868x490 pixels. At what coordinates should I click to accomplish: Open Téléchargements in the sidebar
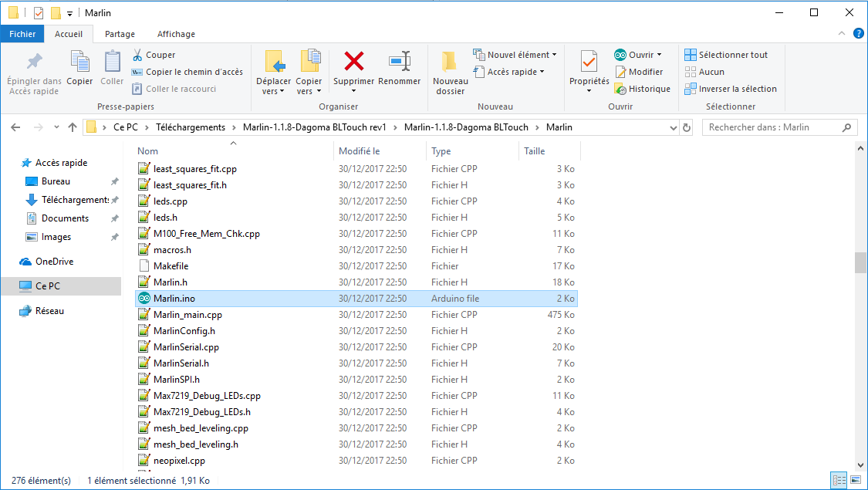[75, 200]
